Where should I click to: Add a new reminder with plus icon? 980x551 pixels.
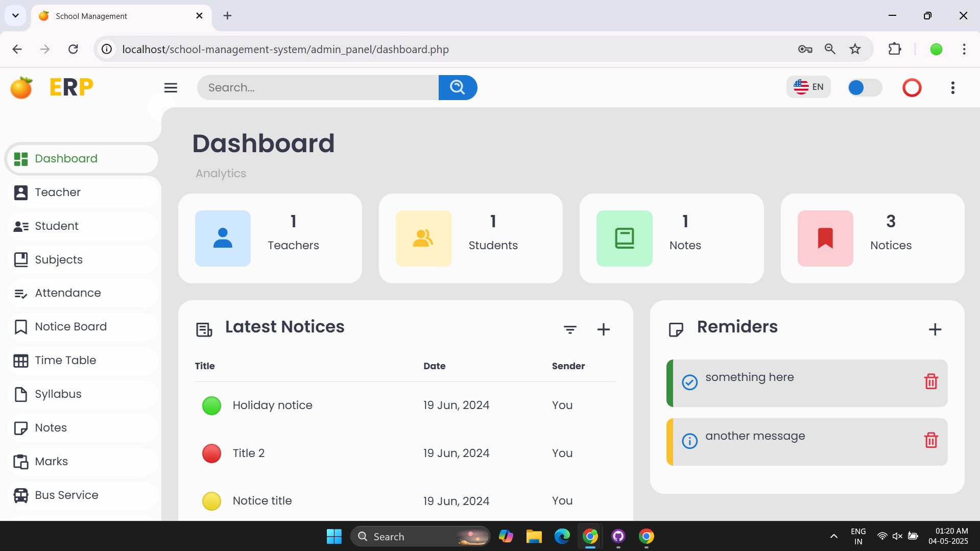point(935,330)
